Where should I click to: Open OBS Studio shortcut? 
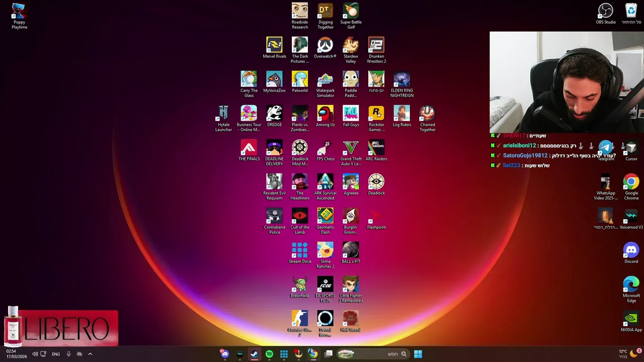click(x=606, y=14)
